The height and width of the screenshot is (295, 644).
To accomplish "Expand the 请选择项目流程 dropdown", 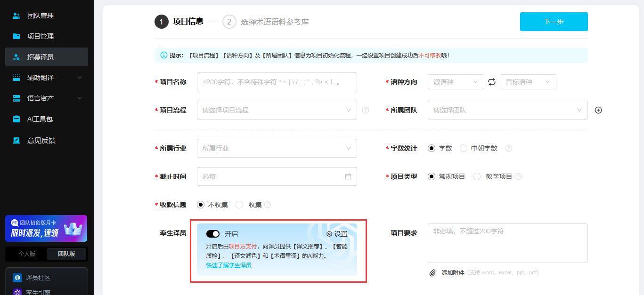I will [277, 110].
